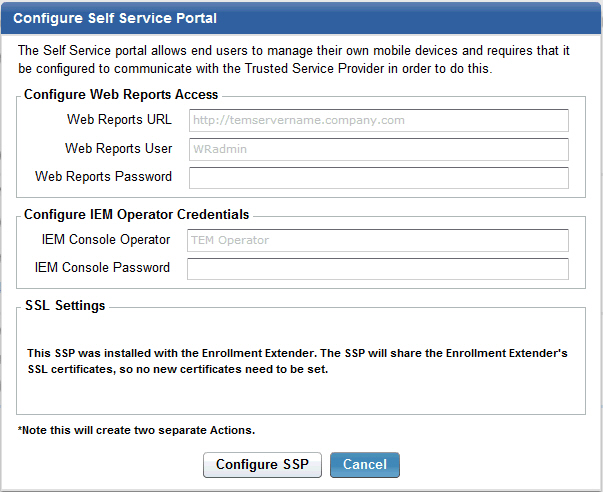Screen dimensions: 603x492
Task: Click the "Web Reports Password" label
Action: point(103,177)
